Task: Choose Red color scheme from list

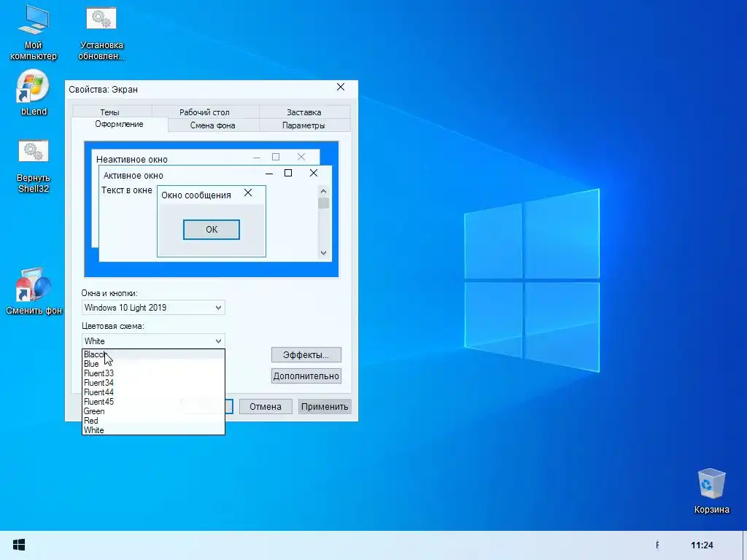Action: pyautogui.click(x=153, y=421)
